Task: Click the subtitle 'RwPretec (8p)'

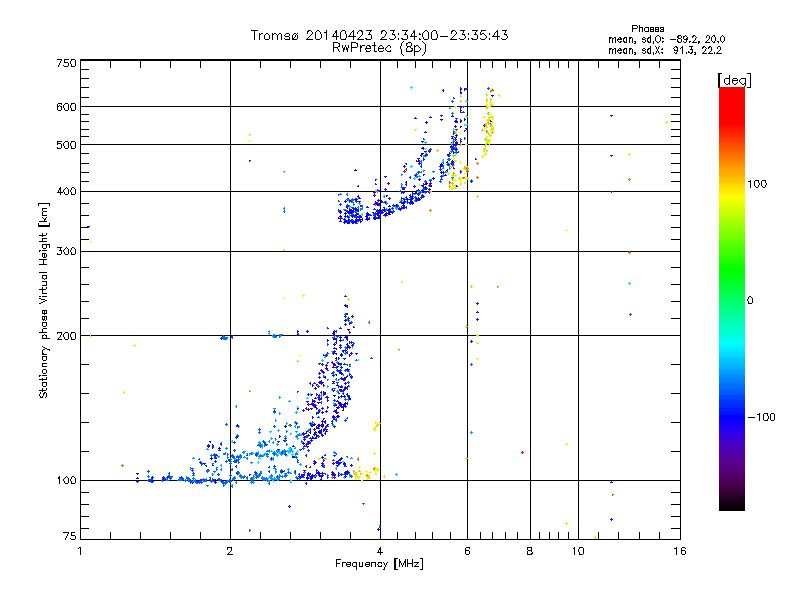Action: tap(379, 48)
